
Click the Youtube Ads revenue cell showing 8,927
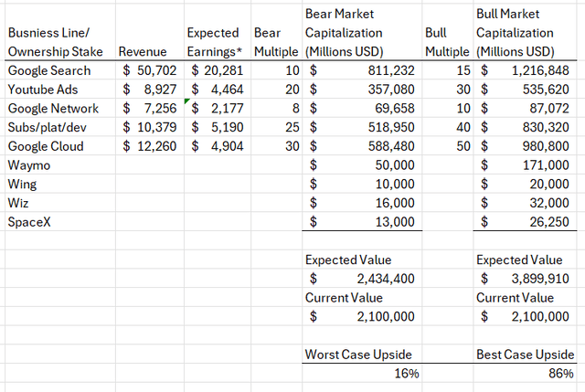(150, 90)
